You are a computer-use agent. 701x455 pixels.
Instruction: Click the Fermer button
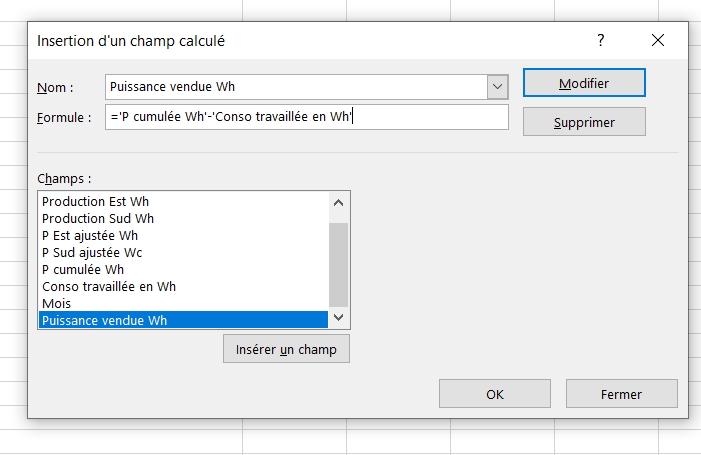click(621, 394)
